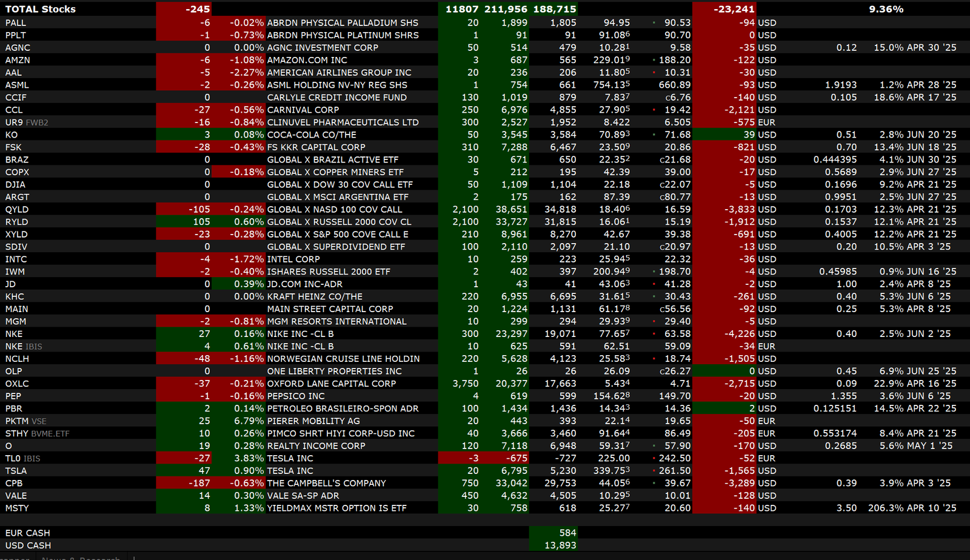Click tick dot beside TSLA last price 261.50
Viewport: 970px width, 560px height.
pos(654,471)
